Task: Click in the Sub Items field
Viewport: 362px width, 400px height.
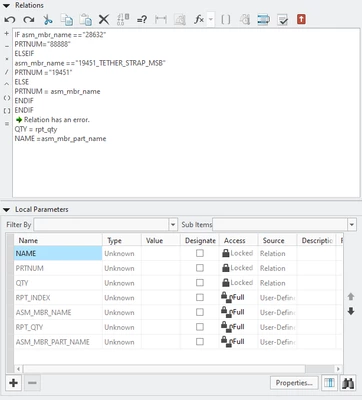Action: (x=280, y=225)
